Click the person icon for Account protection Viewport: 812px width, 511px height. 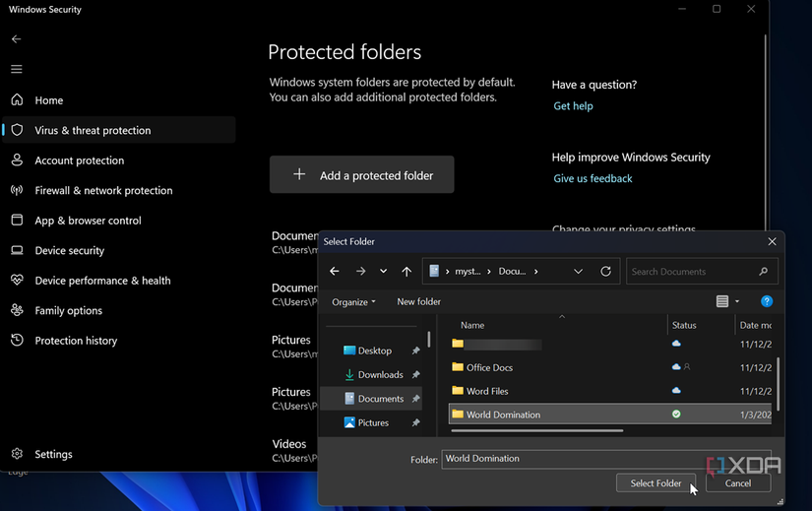coord(17,160)
